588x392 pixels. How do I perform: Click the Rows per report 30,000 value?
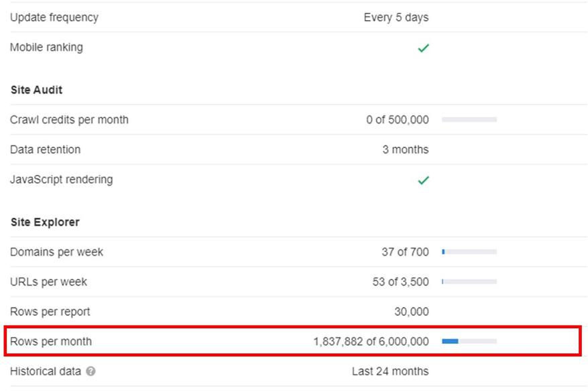click(x=411, y=312)
